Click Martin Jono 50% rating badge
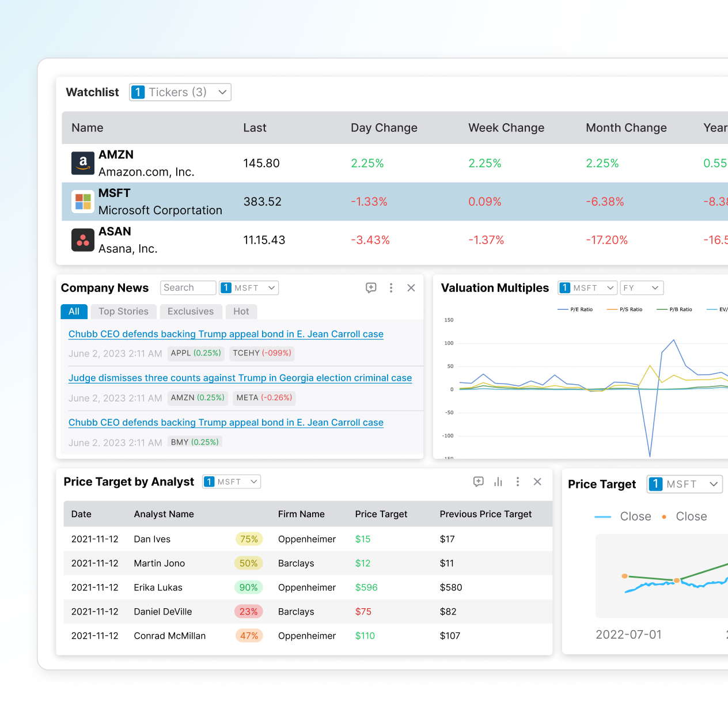 [x=249, y=563]
